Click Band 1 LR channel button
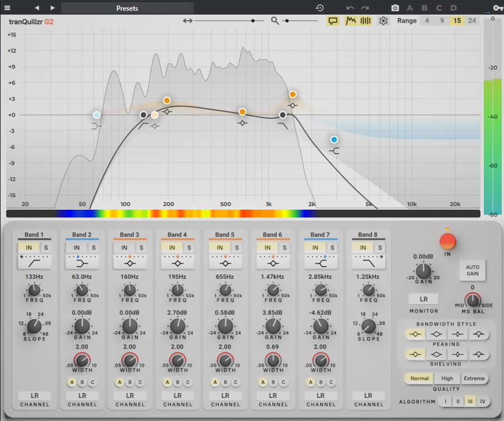This screenshot has height=421, width=504. (34, 396)
